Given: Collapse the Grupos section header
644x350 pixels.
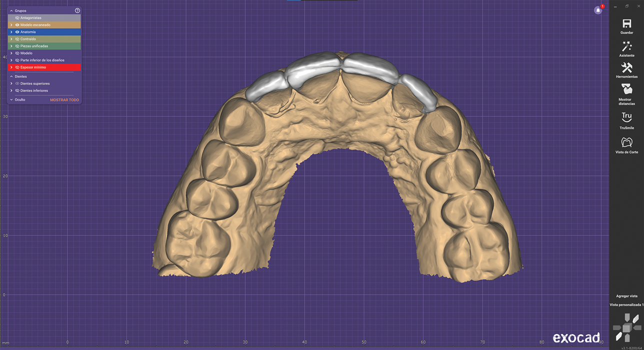Looking at the screenshot, I should 11,11.
